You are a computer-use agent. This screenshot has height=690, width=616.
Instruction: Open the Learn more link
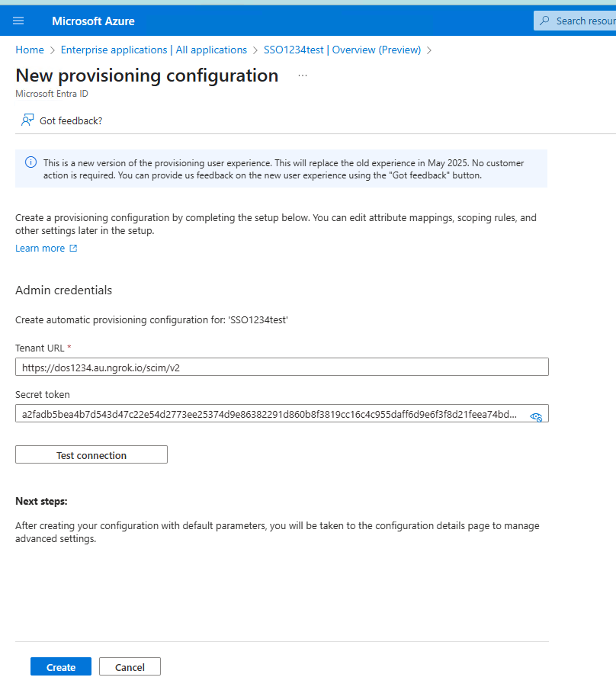pyautogui.click(x=40, y=248)
